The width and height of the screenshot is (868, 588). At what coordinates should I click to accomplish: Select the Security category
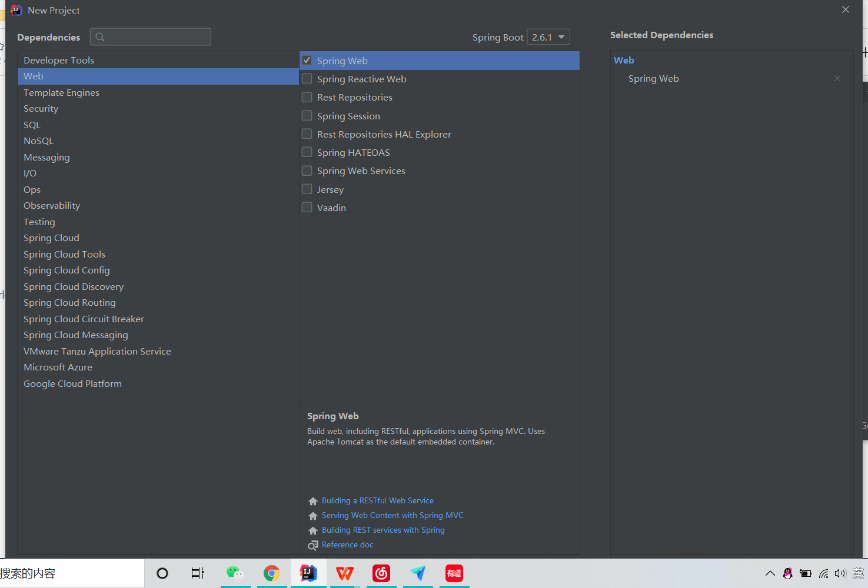[x=158, y=109]
